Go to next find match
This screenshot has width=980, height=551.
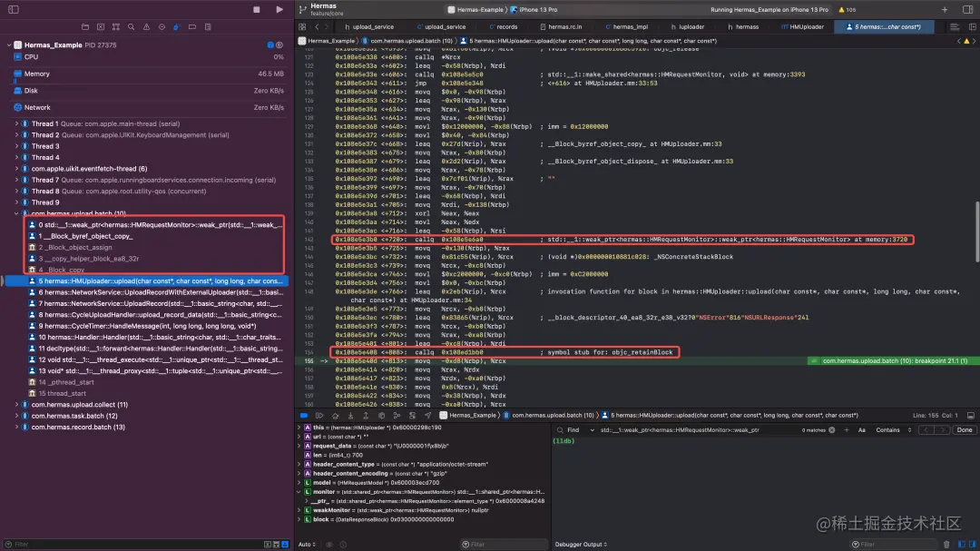pos(943,430)
